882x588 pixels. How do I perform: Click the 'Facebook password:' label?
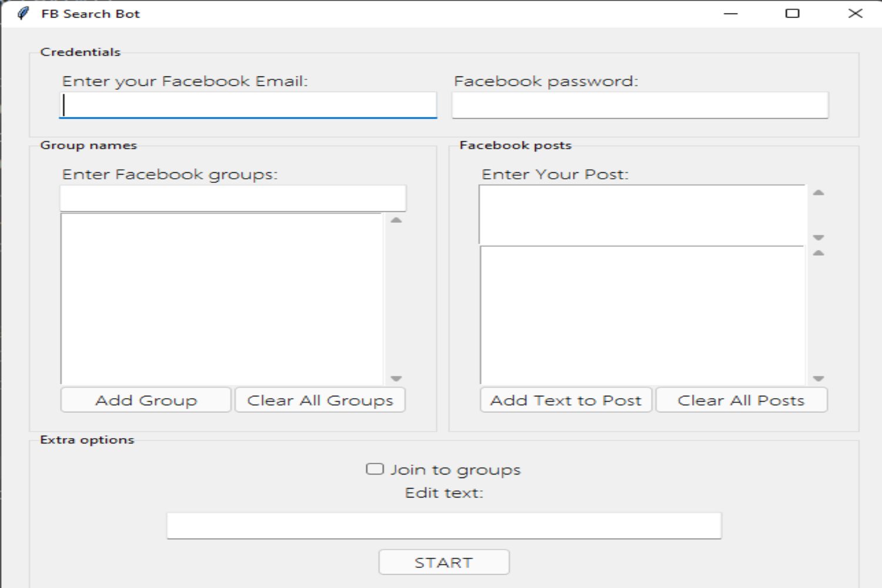pos(546,81)
